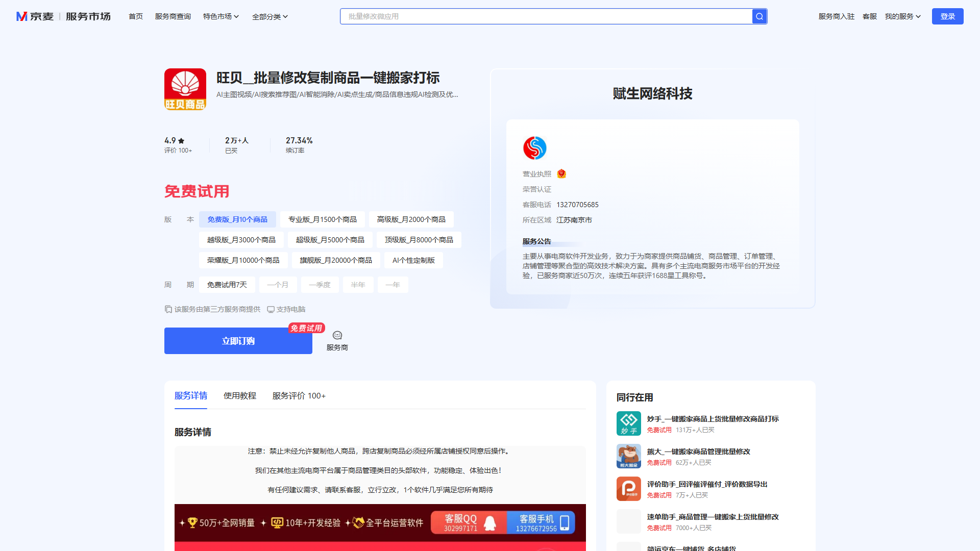Image resolution: width=980 pixels, height=551 pixels.
Task: Click the 评价助手 app icon
Action: click(x=628, y=489)
